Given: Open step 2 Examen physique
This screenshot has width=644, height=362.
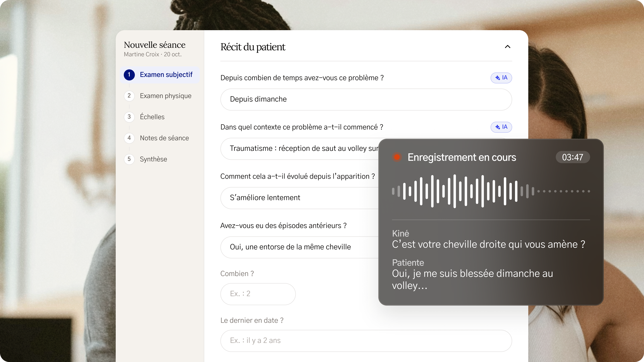Looking at the screenshot, I should point(160,96).
